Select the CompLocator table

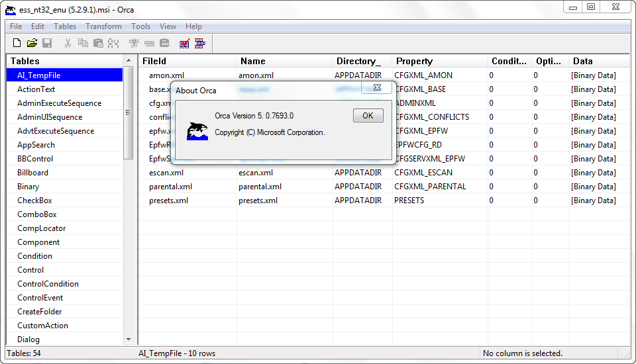pyautogui.click(x=64, y=228)
